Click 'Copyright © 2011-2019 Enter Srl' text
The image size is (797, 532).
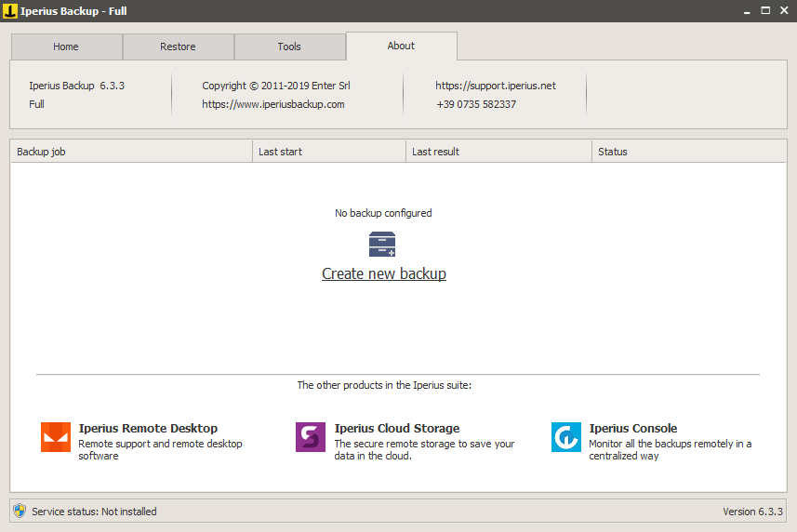point(276,86)
